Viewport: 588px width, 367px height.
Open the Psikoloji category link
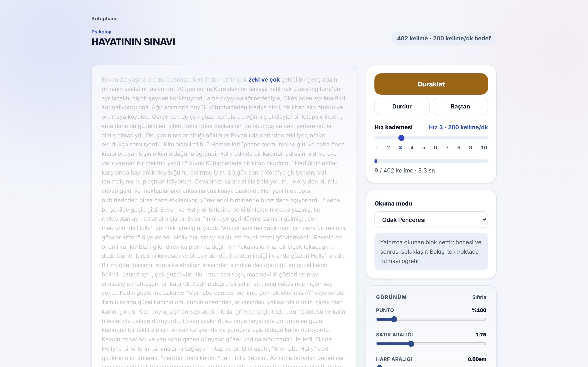pyautogui.click(x=101, y=32)
